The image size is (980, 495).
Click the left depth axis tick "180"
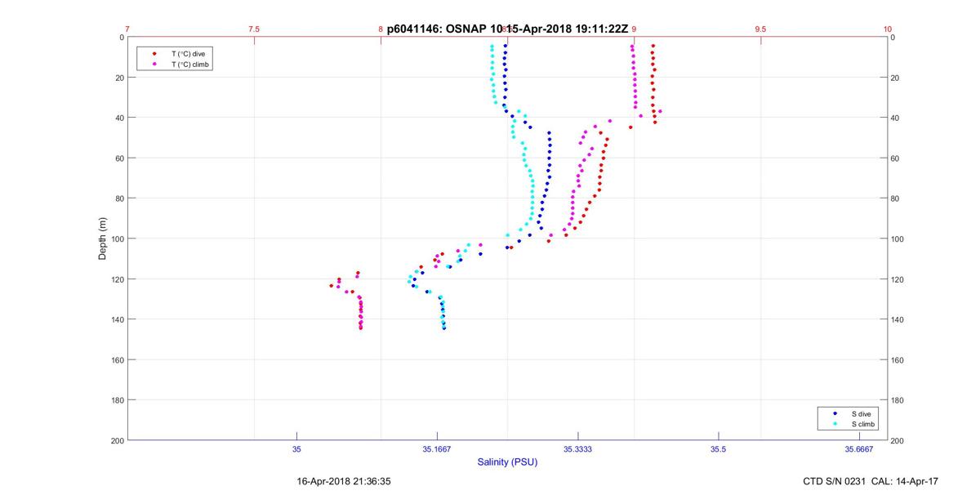[x=116, y=400]
